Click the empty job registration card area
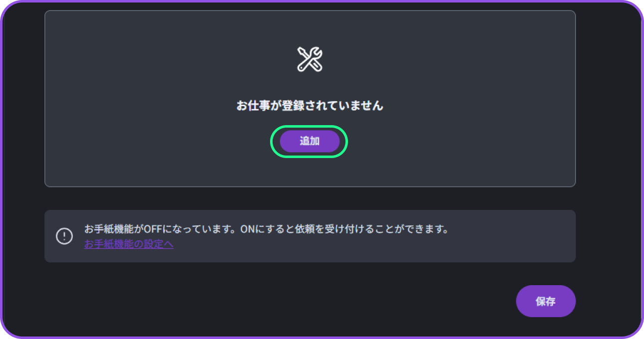Image resolution: width=644 pixels, height=339 pixels. (310, 99)
